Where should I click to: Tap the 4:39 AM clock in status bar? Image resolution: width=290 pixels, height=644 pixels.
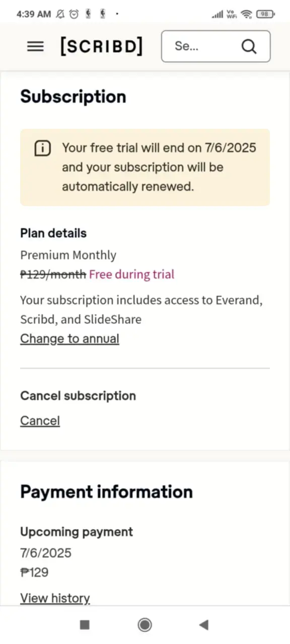point(33,14)
